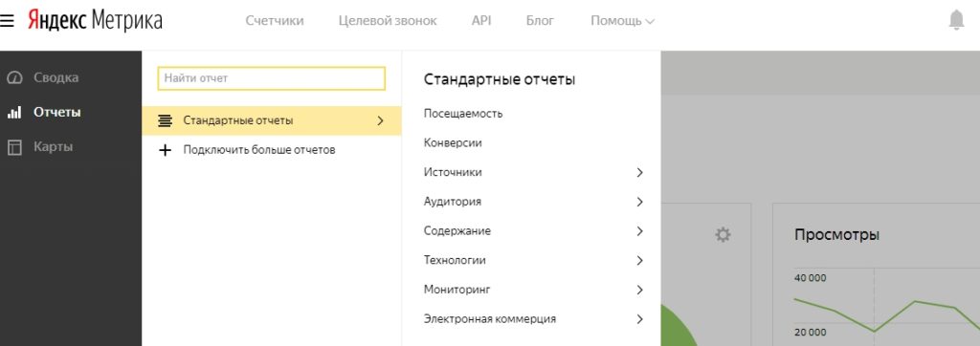
Task: Select Стандартные отчеты menu row
Action: (x=271, y=120)
